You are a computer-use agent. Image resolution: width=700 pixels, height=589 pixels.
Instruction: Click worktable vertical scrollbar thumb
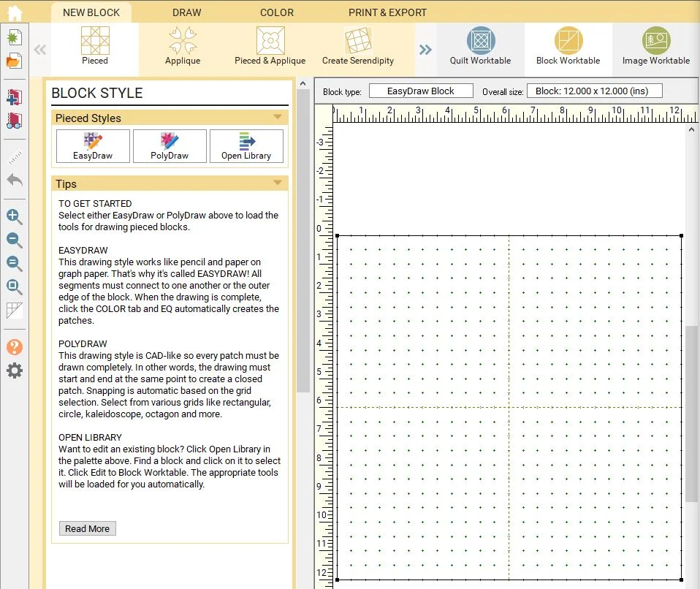click(x=693, y=414)
